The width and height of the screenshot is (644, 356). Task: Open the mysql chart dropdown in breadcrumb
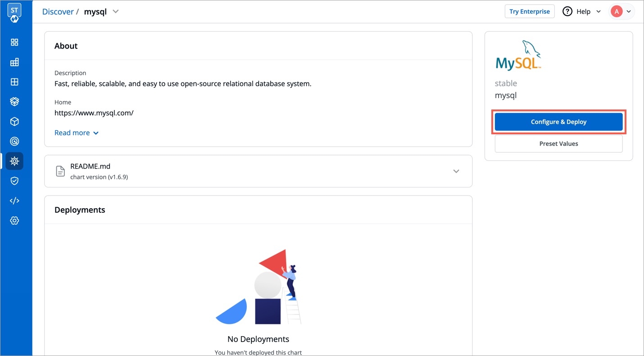(116, 12)
